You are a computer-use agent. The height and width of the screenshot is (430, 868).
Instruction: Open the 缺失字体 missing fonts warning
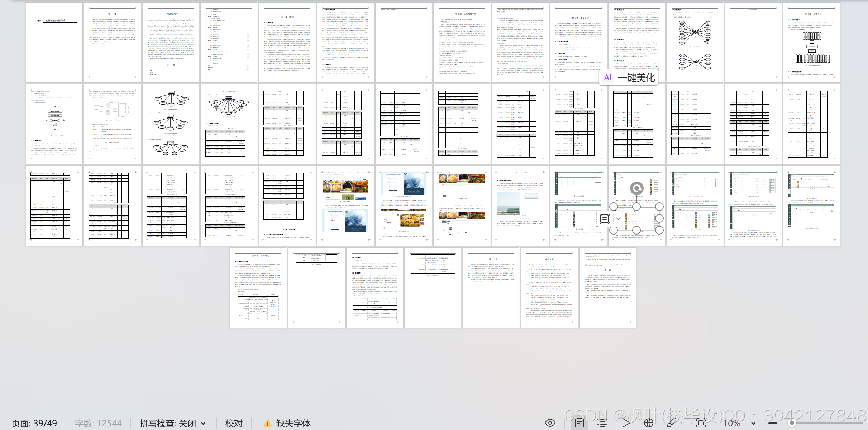[x=287, y=424]
